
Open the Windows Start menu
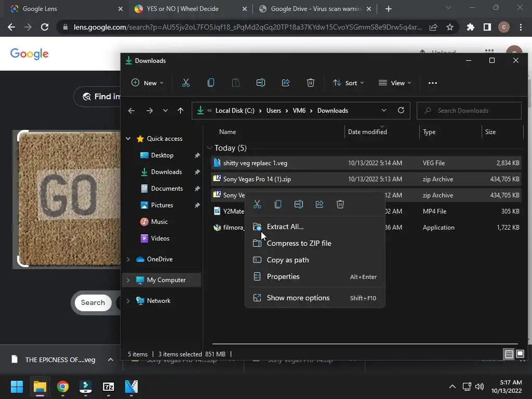coord(17,387)
